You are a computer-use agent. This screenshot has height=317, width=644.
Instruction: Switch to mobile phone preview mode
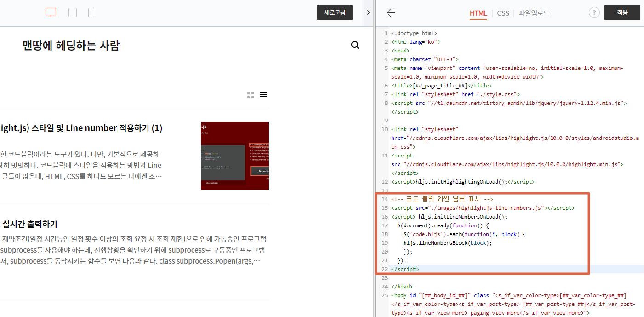[91, 12]
